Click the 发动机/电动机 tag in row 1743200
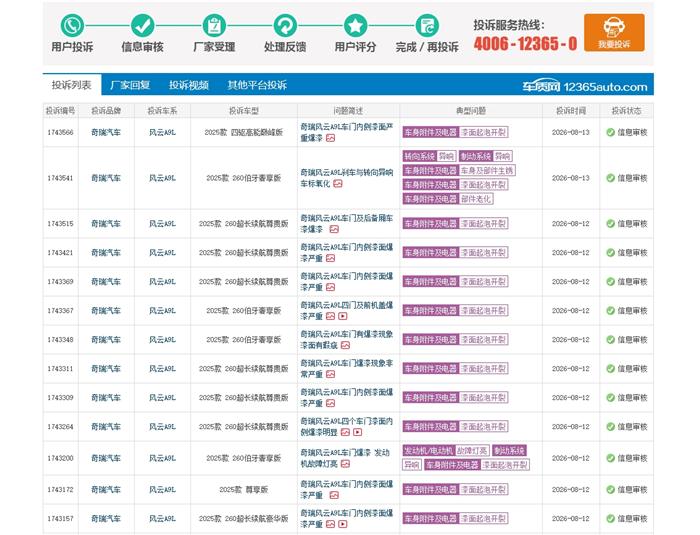Image resolution: width=700 pixels, height=535 pixels. coord(428,451)
